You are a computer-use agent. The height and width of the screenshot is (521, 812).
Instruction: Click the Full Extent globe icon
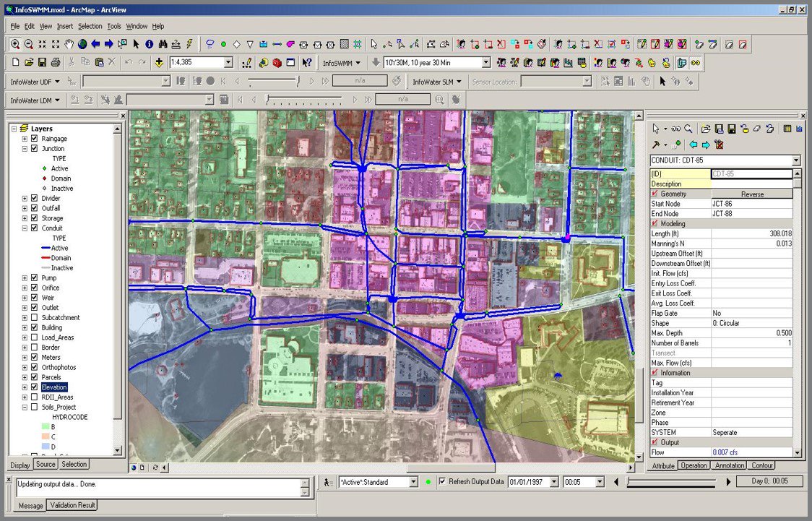click(x=82, y=45)
